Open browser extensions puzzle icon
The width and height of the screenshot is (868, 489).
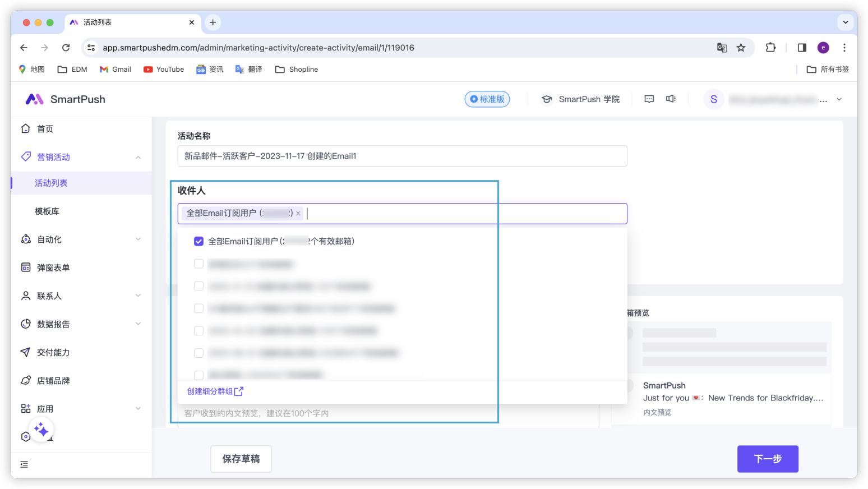(x=770, y=48)
